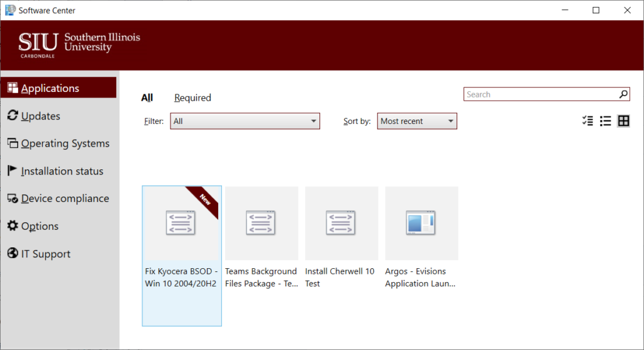Click the Installation status flag icon
The image size is (644, 350).
(13, 171)
